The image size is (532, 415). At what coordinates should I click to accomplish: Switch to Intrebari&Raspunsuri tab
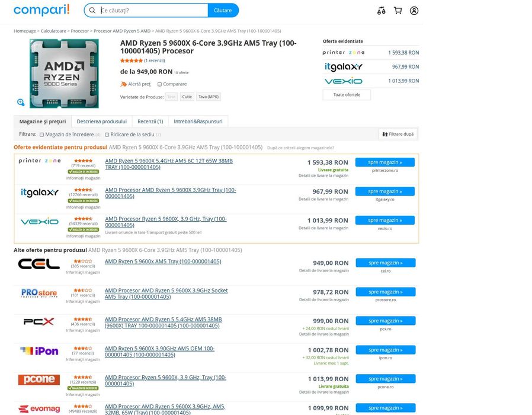(x=198, y=122)
